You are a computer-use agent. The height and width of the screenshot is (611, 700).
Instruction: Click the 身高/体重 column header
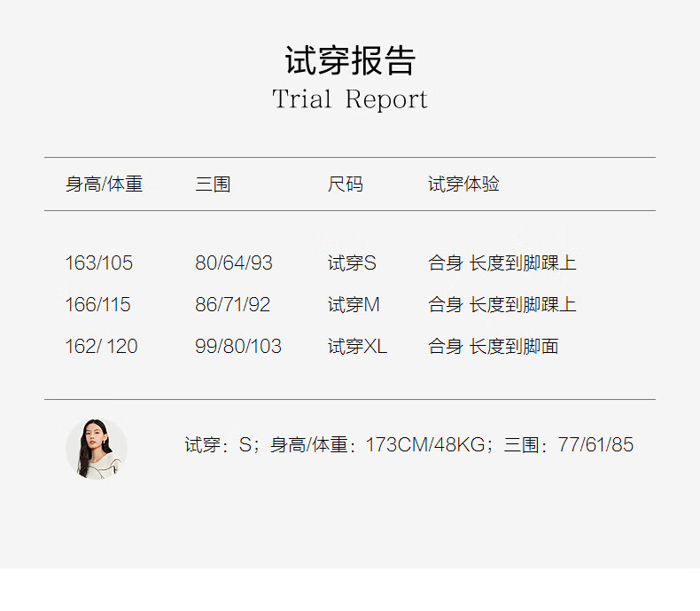click(104, 184)
